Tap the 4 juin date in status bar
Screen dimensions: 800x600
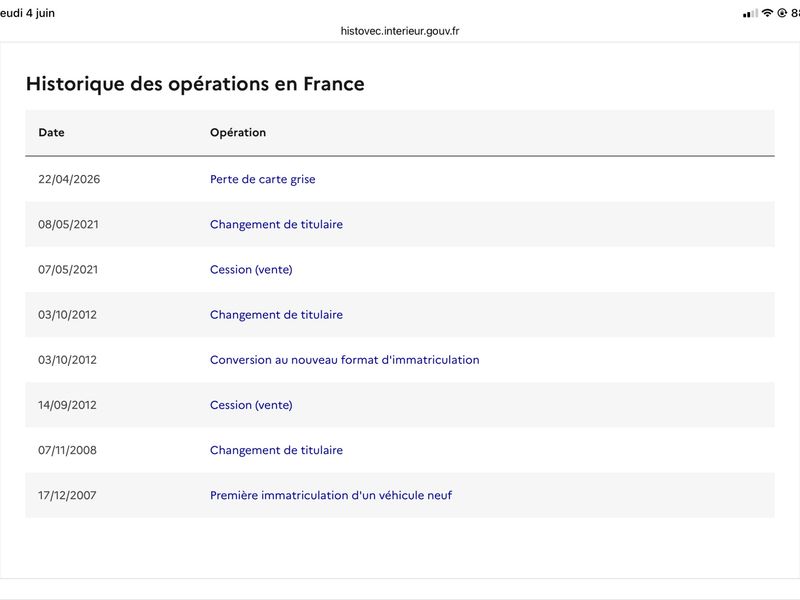pyautogui.click(x=40, y=13)
